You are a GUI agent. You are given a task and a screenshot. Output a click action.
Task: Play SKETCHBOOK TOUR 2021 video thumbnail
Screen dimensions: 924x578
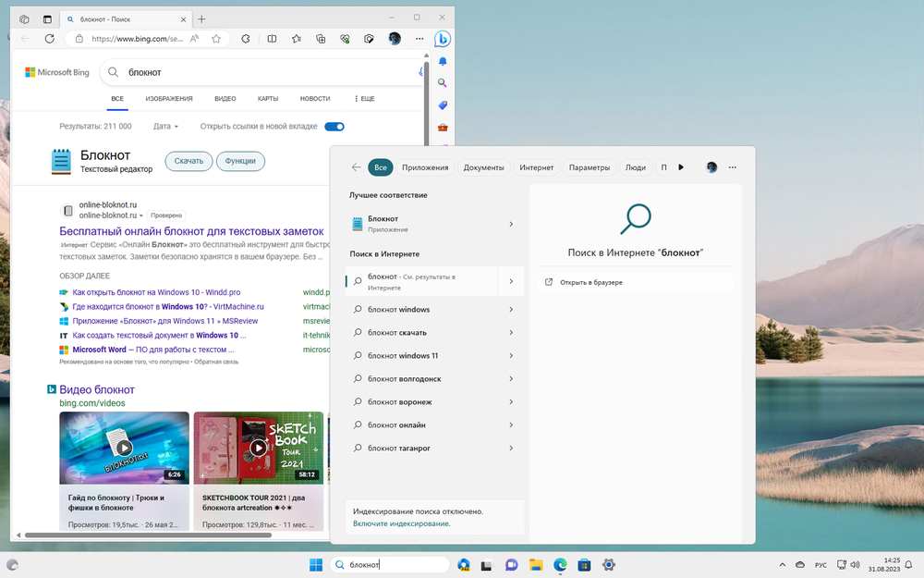point(258,449)
